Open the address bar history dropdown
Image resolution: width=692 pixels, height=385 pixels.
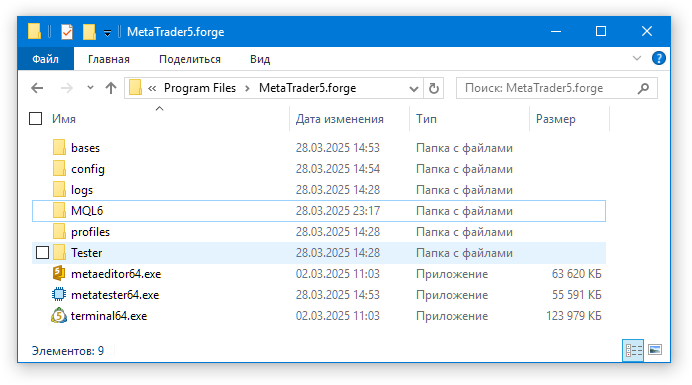[414, 88]
